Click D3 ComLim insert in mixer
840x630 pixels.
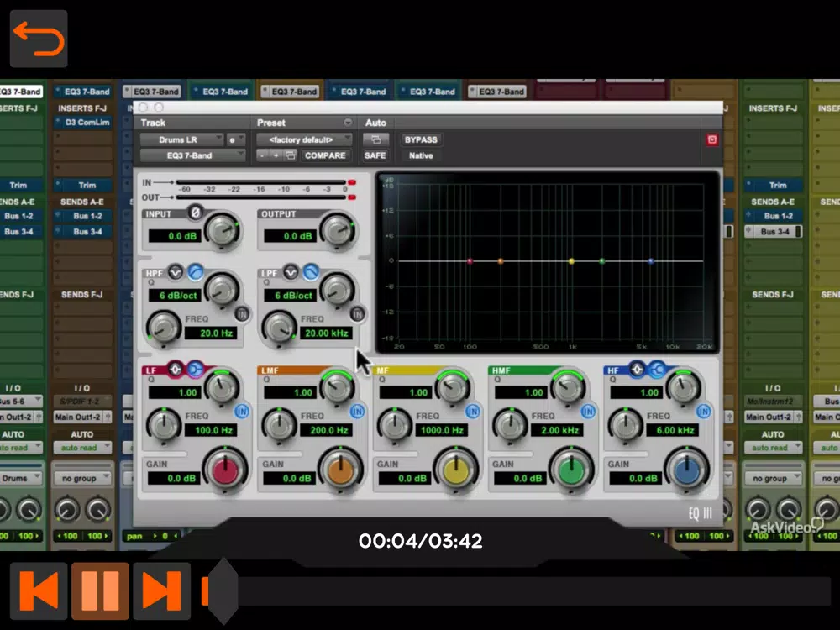83,123
